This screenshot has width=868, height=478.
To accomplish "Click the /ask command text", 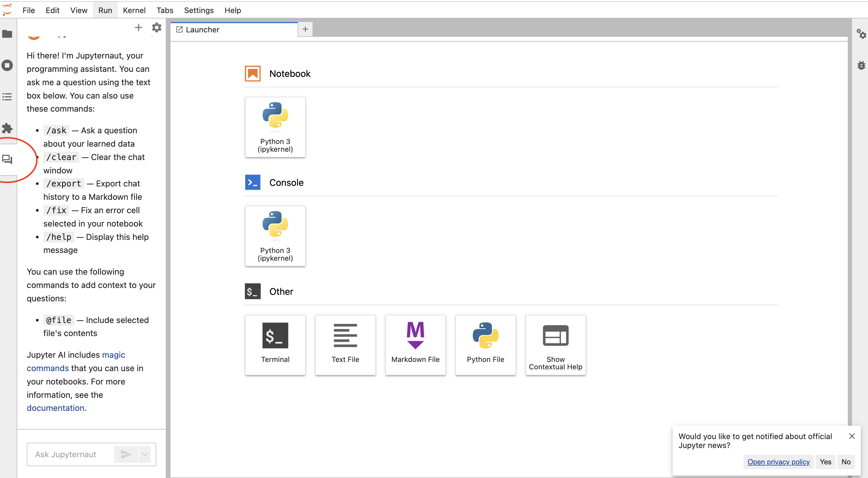I will [x=56, y=130].
